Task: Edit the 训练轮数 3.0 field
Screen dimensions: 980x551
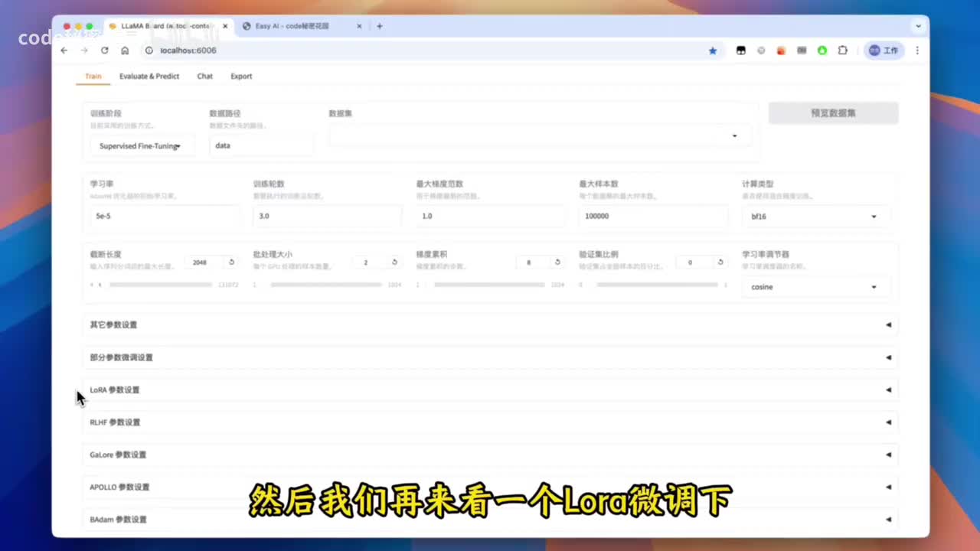Action: 327,216
